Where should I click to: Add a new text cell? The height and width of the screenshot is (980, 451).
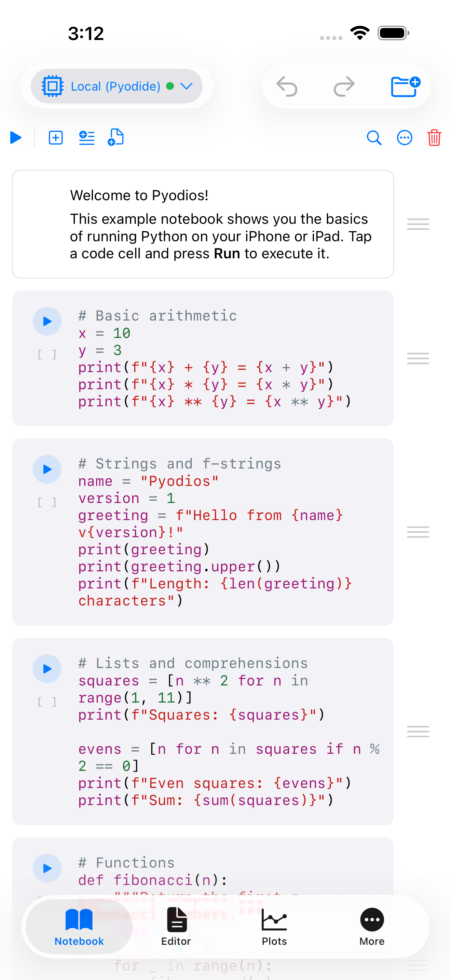87,138
